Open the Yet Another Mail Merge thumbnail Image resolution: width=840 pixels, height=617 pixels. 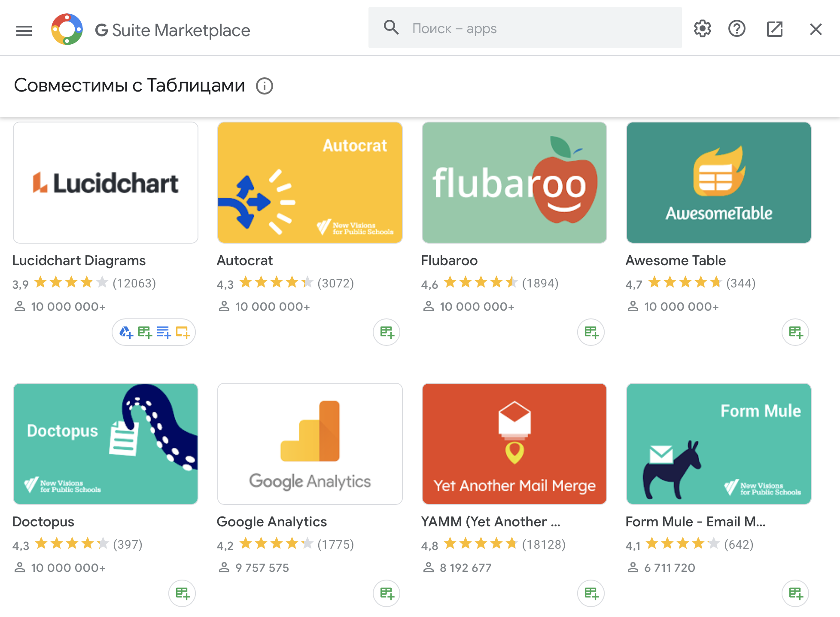[x=514, y=444]
